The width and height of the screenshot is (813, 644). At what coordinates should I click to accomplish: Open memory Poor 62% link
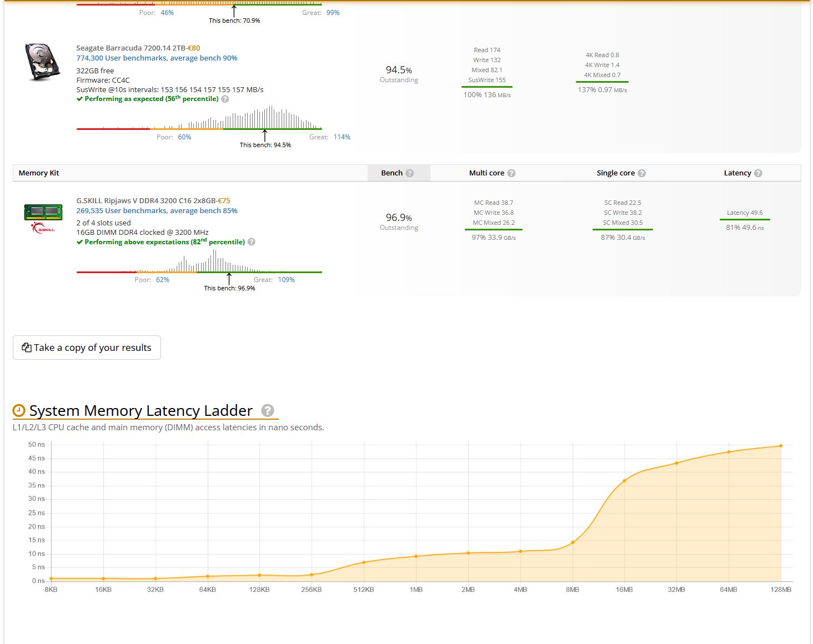coord(163,280)
